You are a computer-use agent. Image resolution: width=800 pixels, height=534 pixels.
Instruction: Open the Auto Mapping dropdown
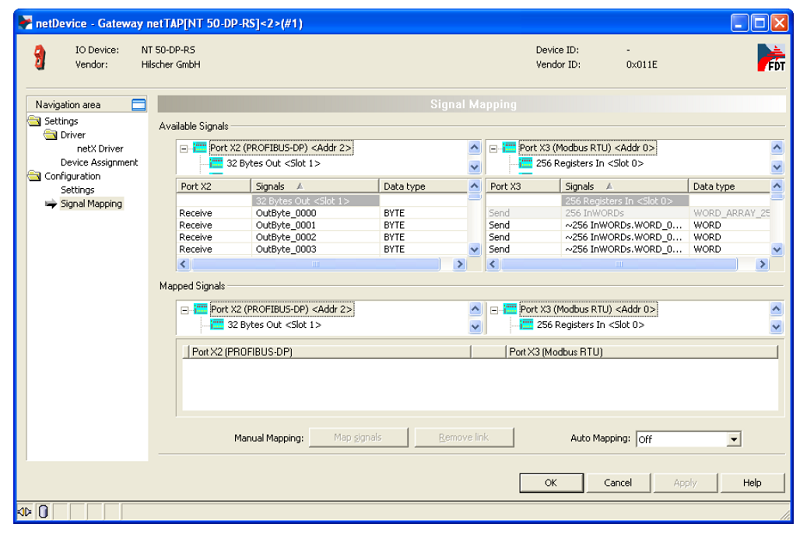(x=734, y=439)
